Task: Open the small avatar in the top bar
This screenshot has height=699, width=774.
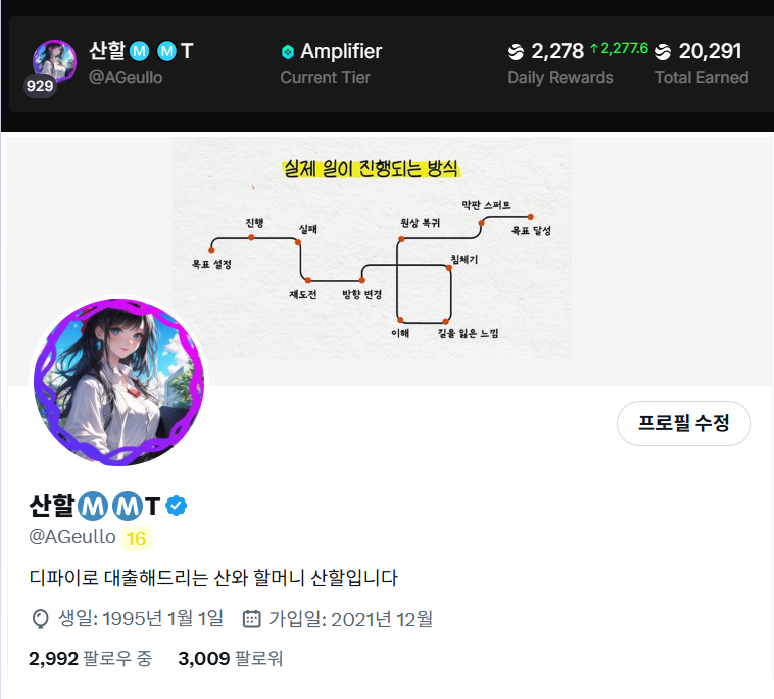Action: [x=55, y=62]
